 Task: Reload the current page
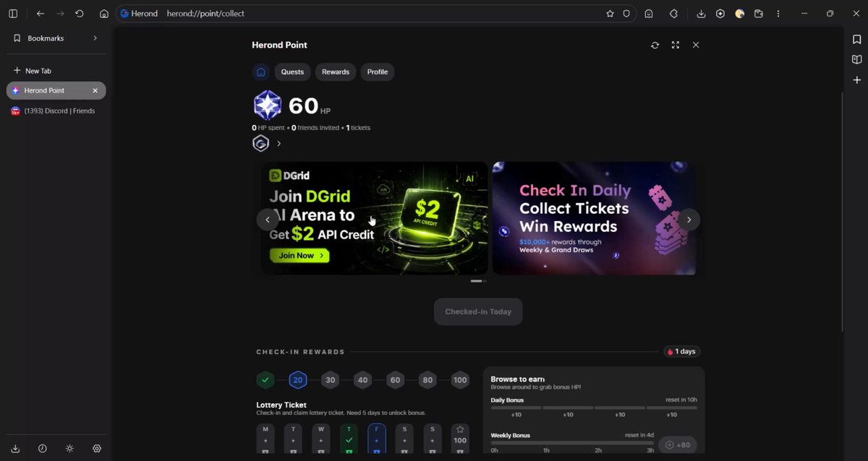pos(80,14)
